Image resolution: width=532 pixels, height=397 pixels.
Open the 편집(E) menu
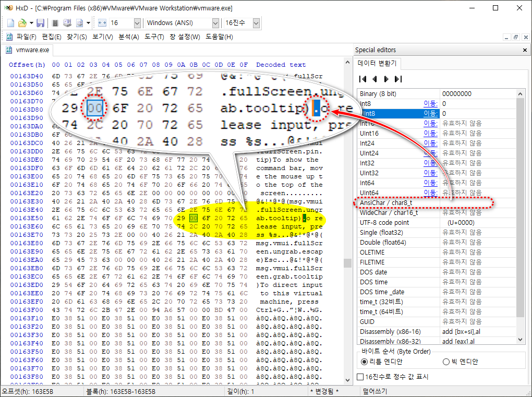(x=52, y=37)
